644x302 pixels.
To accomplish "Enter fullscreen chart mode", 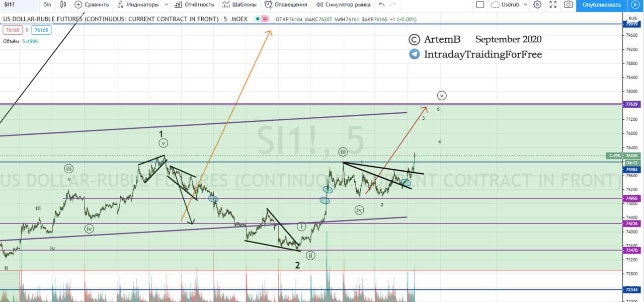I will tap(553, 5).
